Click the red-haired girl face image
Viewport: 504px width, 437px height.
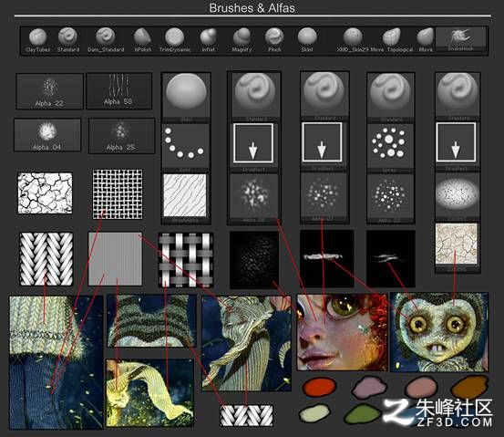[x=342, y=332]
